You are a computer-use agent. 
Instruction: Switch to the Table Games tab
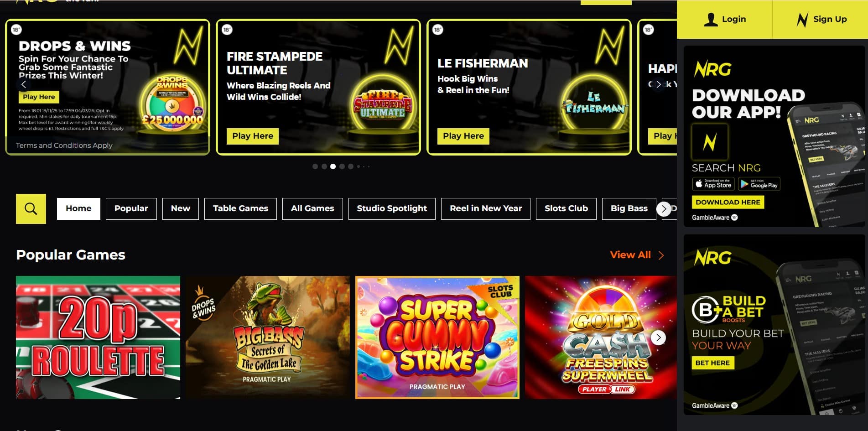(x=240, y=209)
